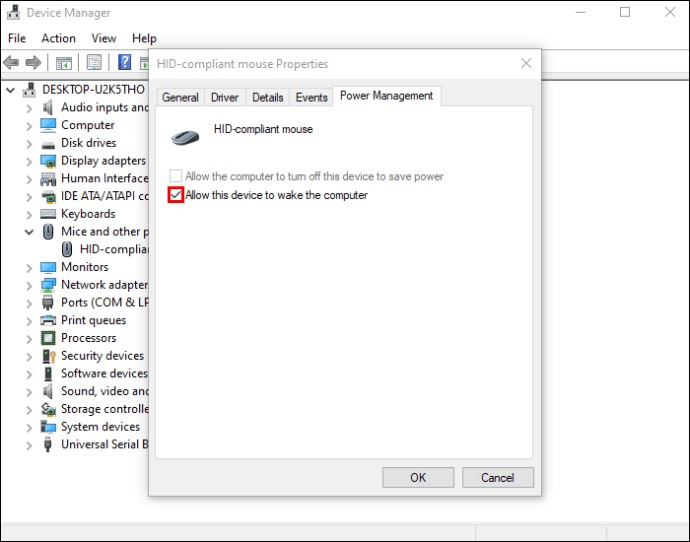This screenshot has width=690, height=542.
Task: Collapse the DESKTOP-U2K5THO root node
Action: 11,90
